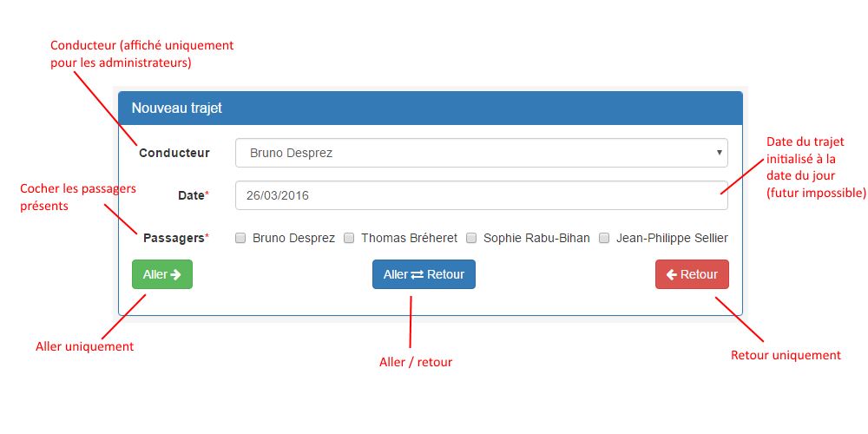Click into the Date field 26/03/2016
The height and width of the screenshot is (434, 868).
click(477, 195)
